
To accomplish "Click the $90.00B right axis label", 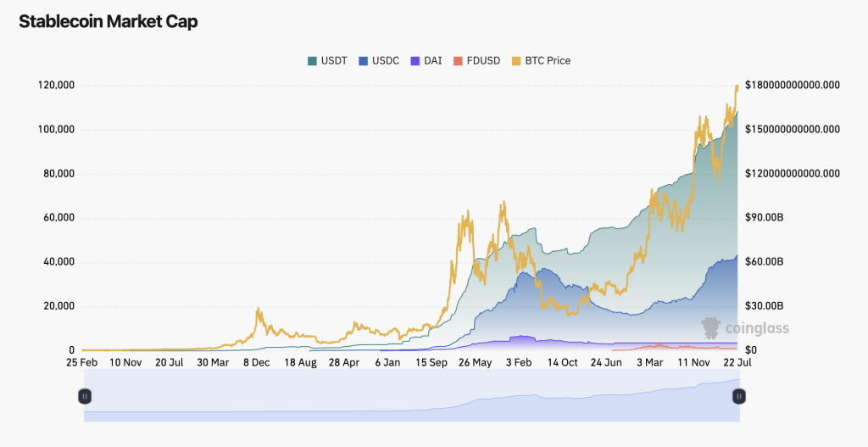I will point(765,218).
